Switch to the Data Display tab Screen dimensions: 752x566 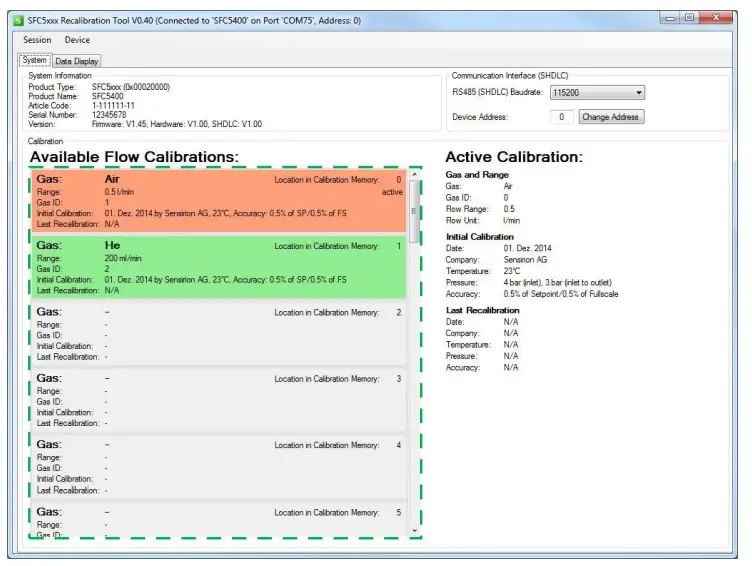76,61
